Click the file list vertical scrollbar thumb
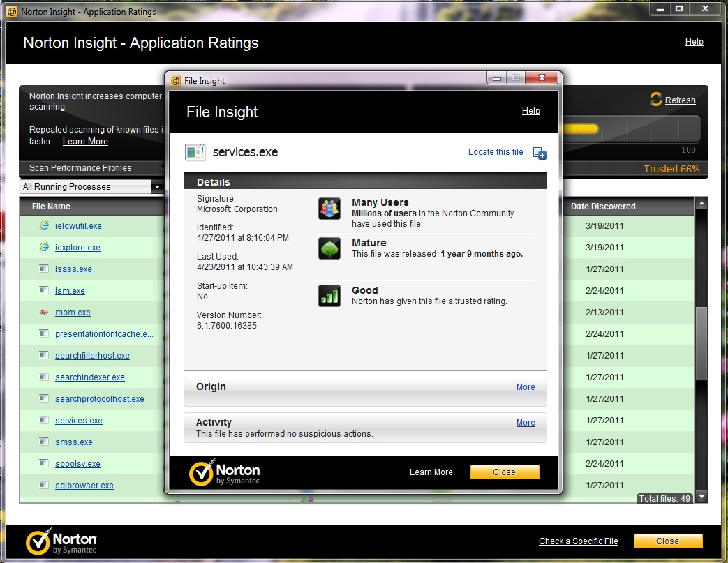This screenshot has width=728, height=563. [701, 343]
